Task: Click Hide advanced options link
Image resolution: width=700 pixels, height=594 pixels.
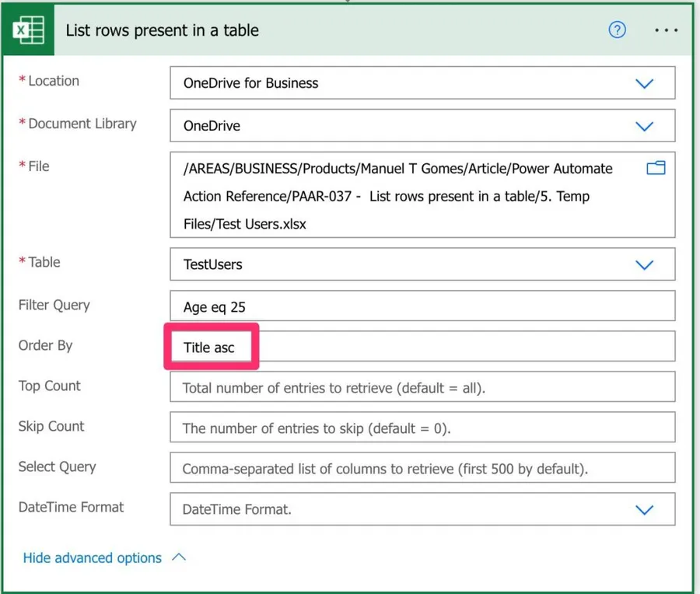Action: (92, 558)
